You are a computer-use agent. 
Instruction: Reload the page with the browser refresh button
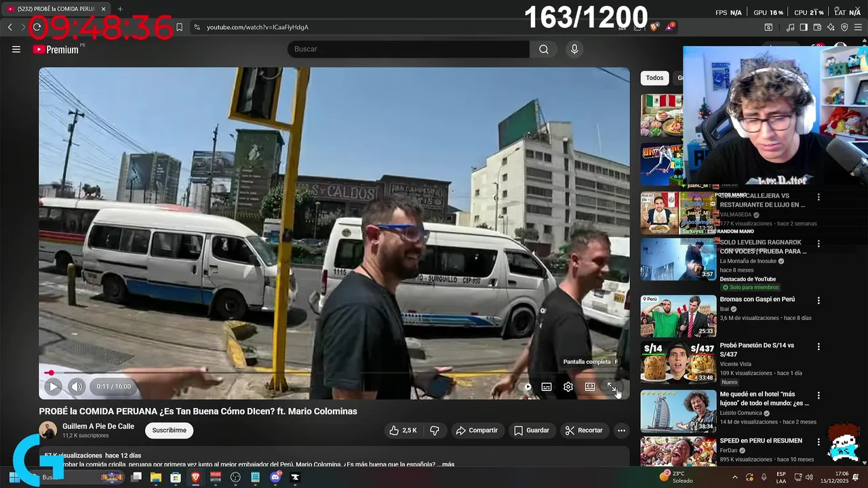click(x=37, y=27)
